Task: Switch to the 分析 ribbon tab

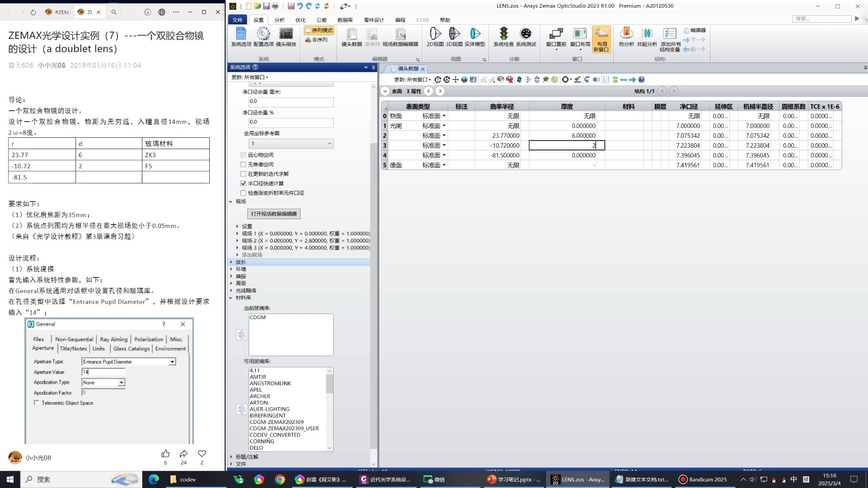Action: pos(279,20)
